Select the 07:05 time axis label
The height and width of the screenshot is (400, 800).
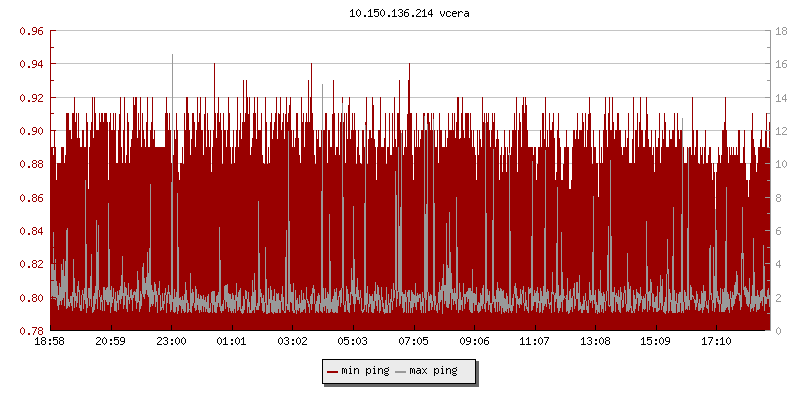pos(414,342)
